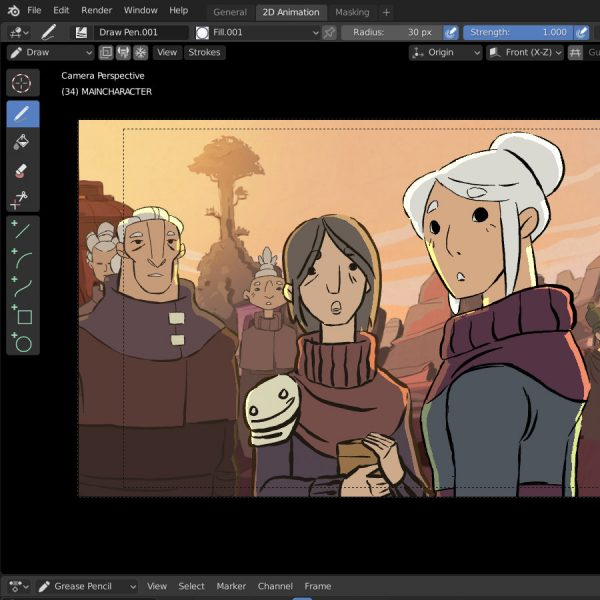Pick the Line primitive tool
Viewport: 600px width, 600px height.
23,230
